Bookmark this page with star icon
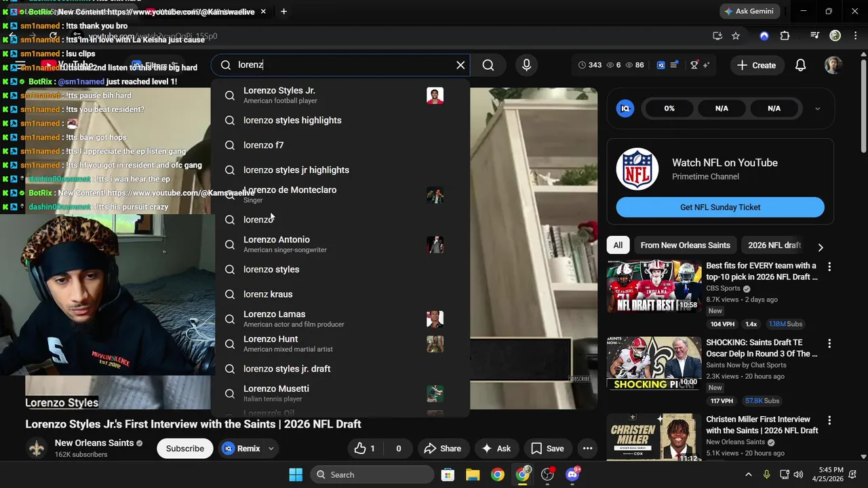This screenshot has width=868, height=488. pyautogui.click(x=736, y=36)
